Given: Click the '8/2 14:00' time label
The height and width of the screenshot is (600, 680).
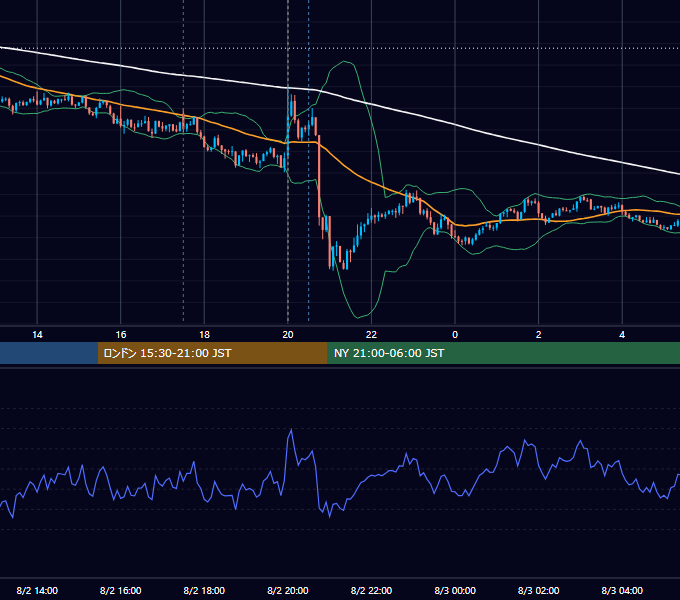Looking at the screenshot, I should [x=37, y=590].
